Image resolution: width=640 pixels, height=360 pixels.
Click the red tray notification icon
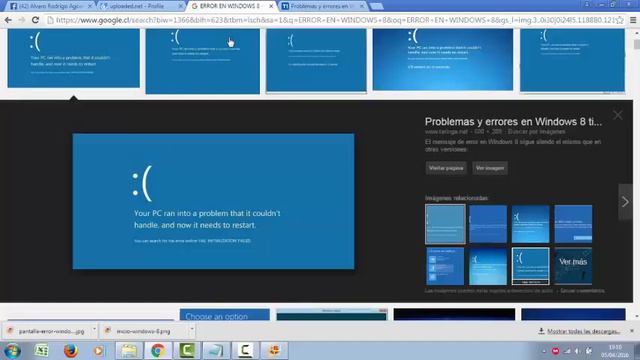555,351
